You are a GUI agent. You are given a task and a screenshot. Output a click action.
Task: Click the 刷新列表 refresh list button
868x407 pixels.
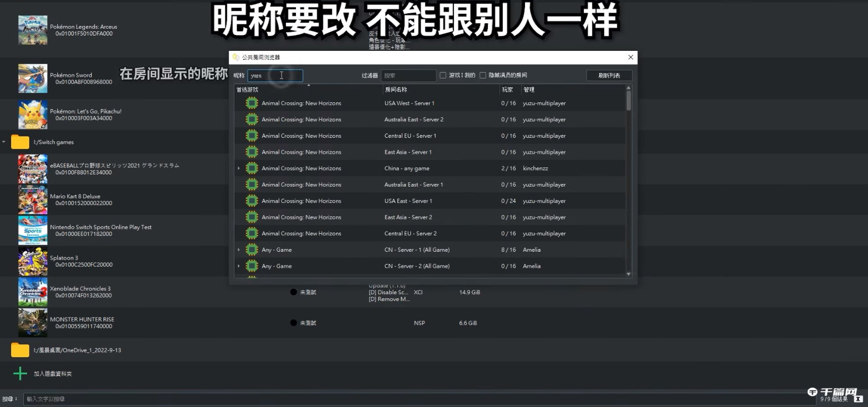tap(609, 75)
